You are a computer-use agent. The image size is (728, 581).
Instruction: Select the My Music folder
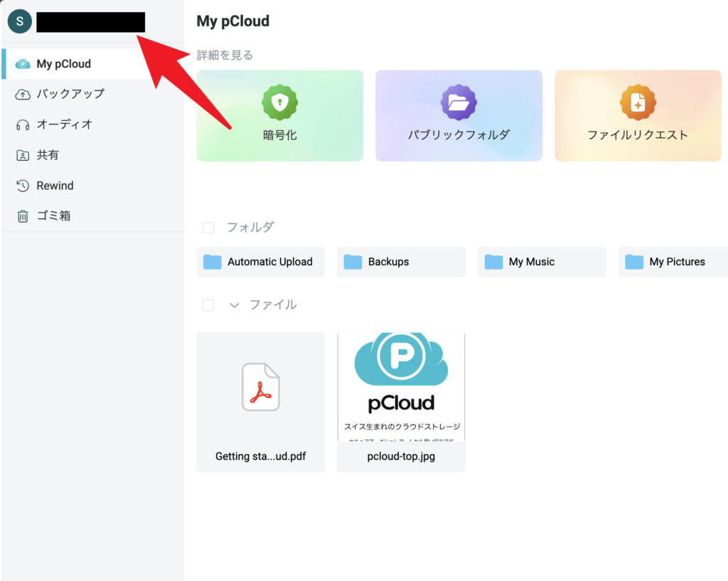pos(542,262)
